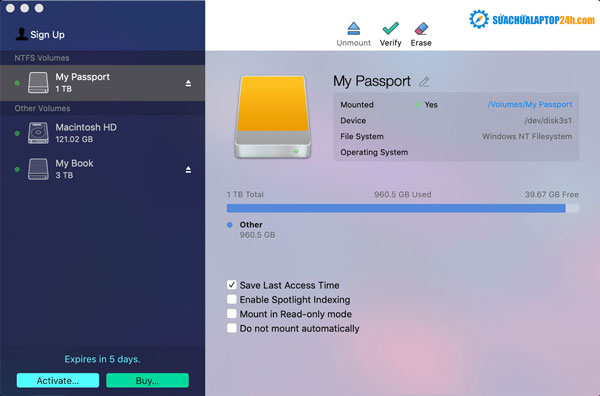Click the My Book drive icon

click(x=38, y=169)
